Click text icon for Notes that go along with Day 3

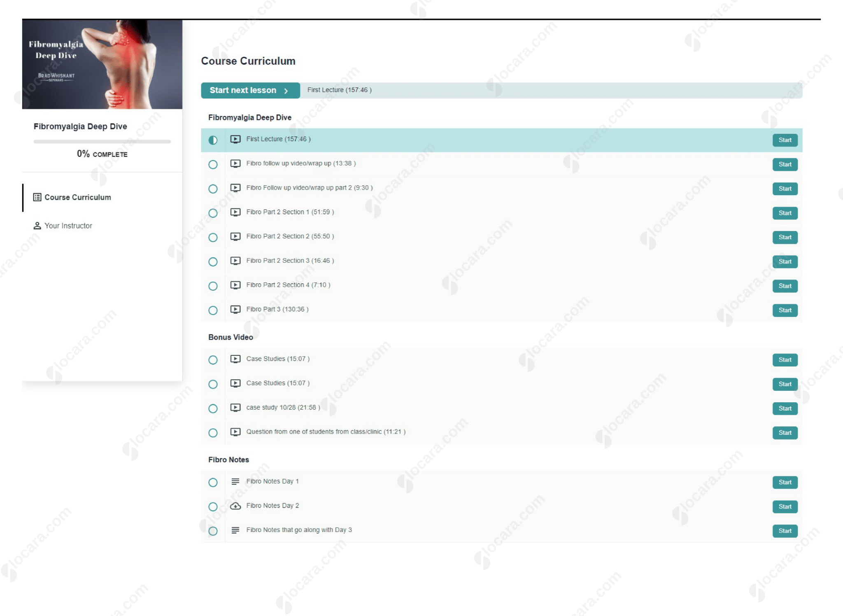(x=235, y=530)
